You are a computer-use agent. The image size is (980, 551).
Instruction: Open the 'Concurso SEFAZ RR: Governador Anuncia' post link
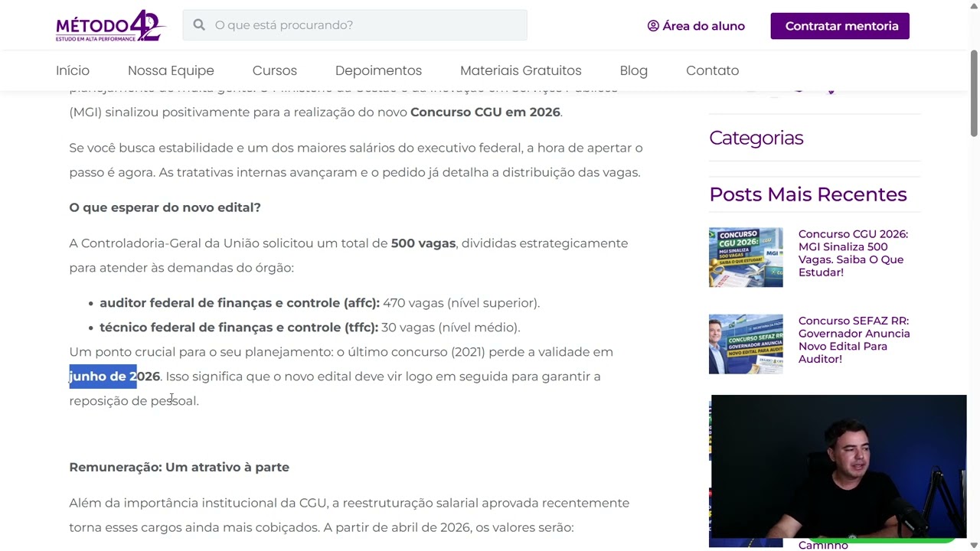coord(854,340)
